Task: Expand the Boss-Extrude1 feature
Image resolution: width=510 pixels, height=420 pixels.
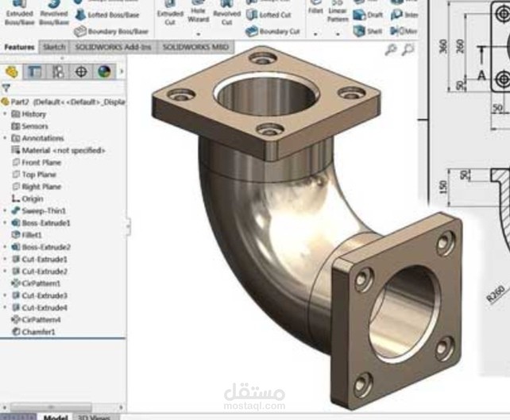Action: 5,223
